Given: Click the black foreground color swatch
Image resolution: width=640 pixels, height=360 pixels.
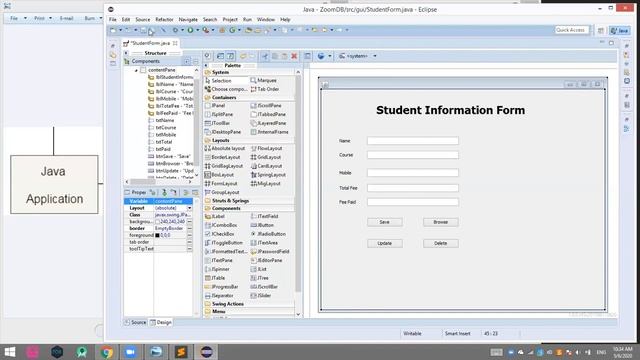Looking at the screenshot, I should click(x=158, y=236).
